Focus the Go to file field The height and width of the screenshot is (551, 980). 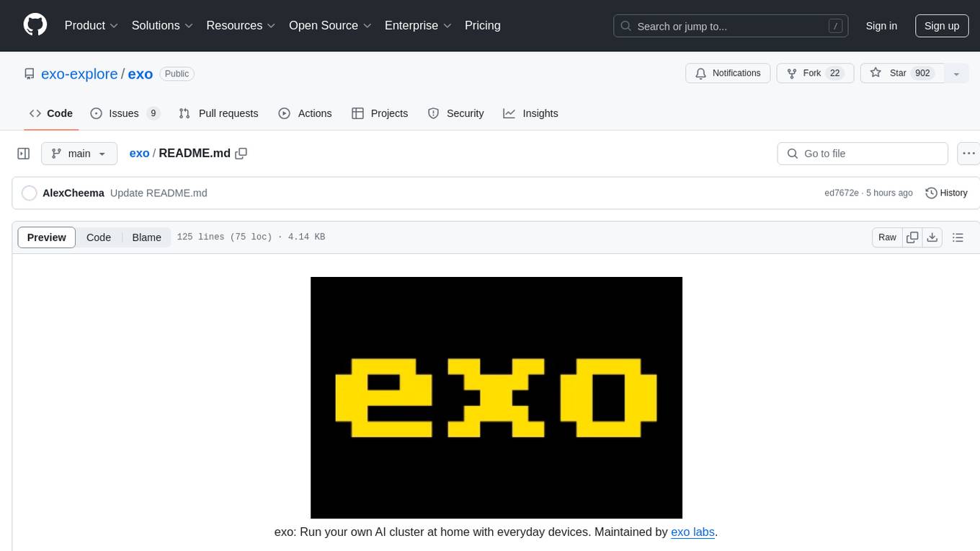862,154
